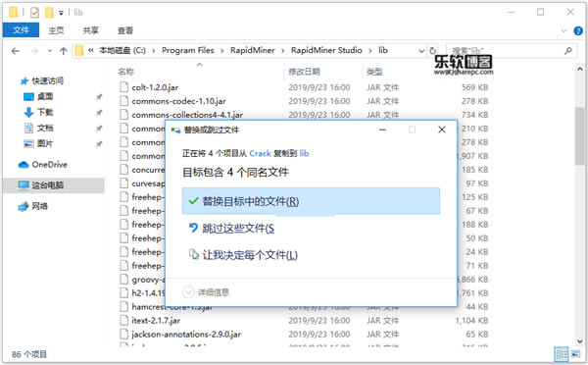
Task: Click Program Files in the address path
Action: (187, 50)
